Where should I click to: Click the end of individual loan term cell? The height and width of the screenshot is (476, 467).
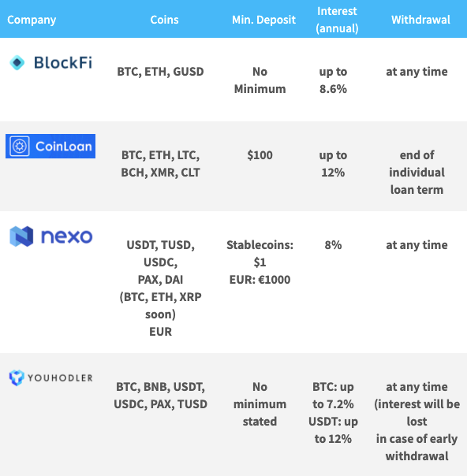tap(417, 173)
